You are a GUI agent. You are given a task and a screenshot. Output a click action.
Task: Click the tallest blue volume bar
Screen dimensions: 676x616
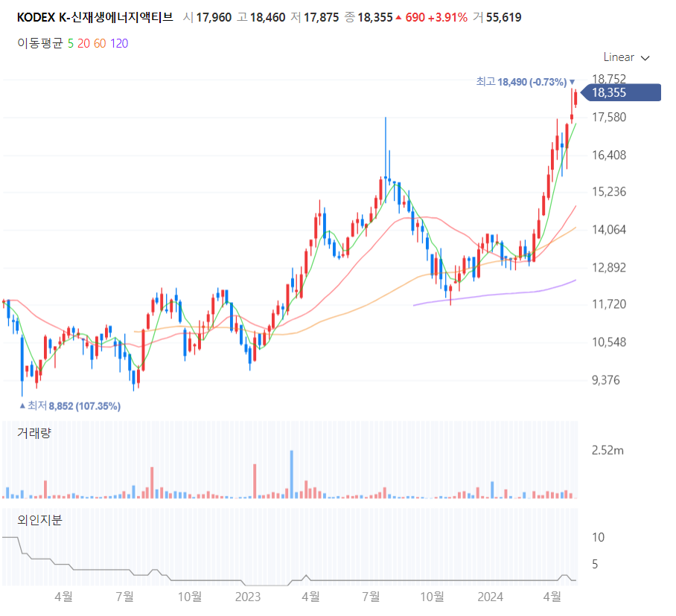coord(292,475)
